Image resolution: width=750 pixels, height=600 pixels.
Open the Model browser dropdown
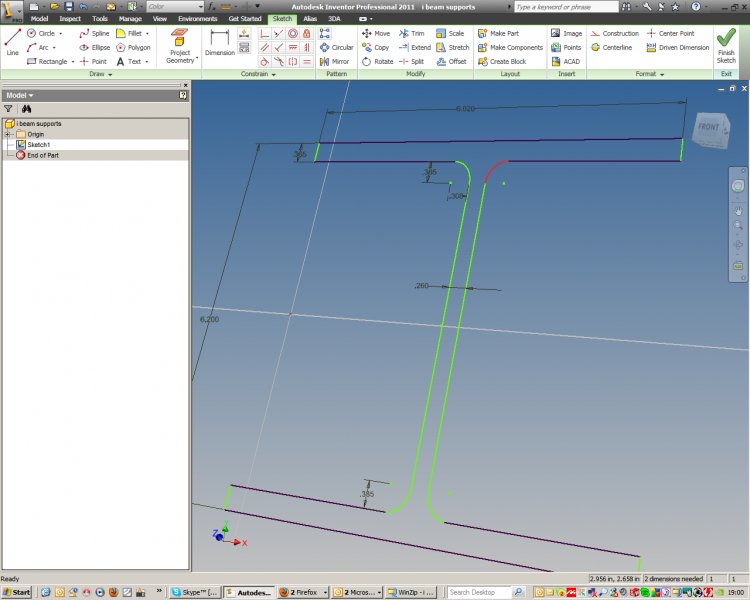tap(32, 95)
